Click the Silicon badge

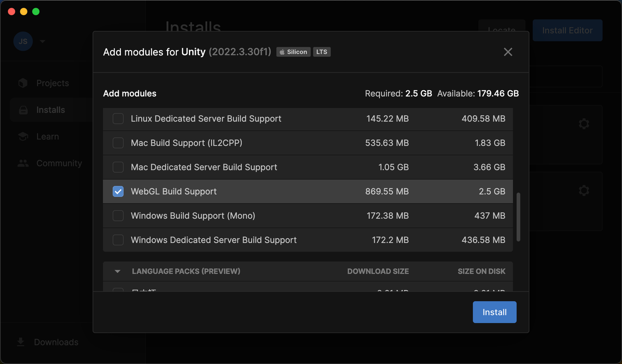point(294,52)
